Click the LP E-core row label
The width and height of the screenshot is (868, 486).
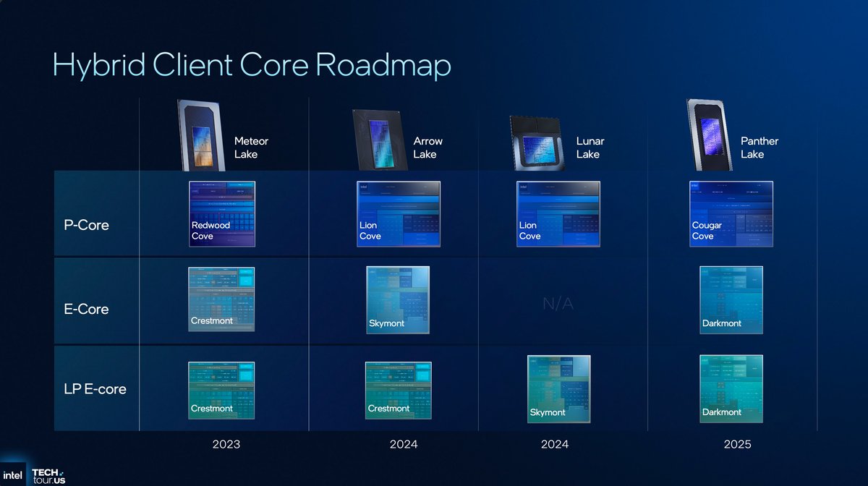[x=95, y=389]
